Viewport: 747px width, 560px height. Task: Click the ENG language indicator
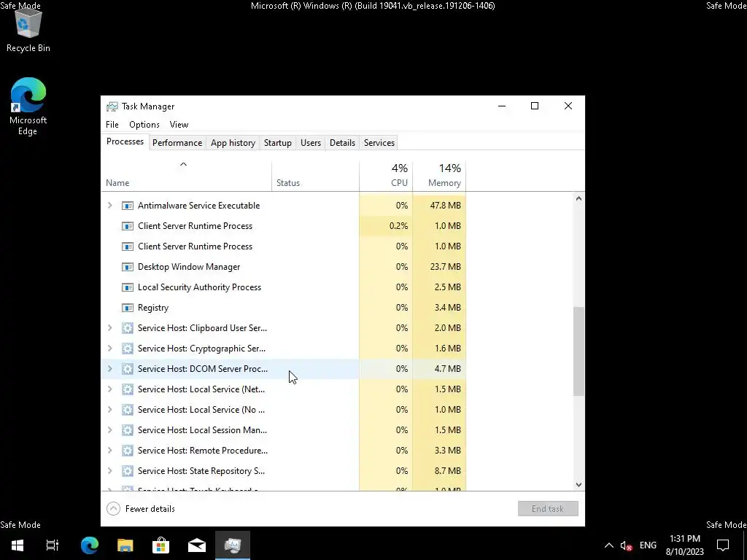click(648, 545)
